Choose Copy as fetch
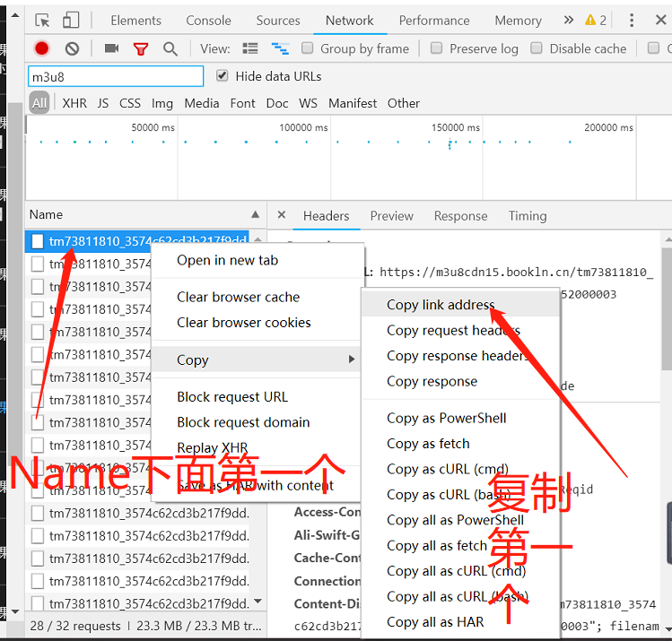Screen dimensions: 672x641 click(461, 444)
